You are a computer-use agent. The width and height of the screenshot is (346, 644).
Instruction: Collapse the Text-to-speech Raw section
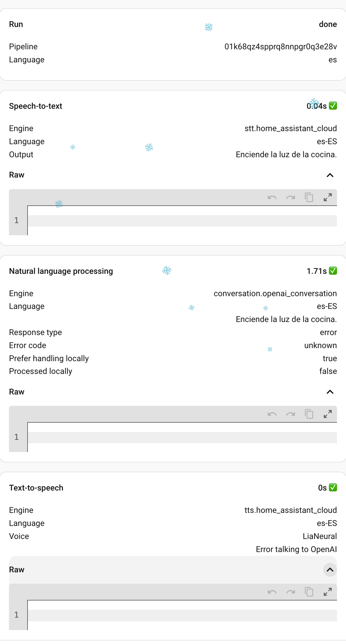pos(330,570)
